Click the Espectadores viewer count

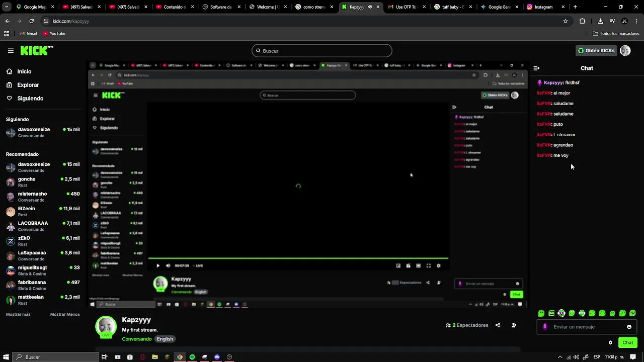coord(467,325)
